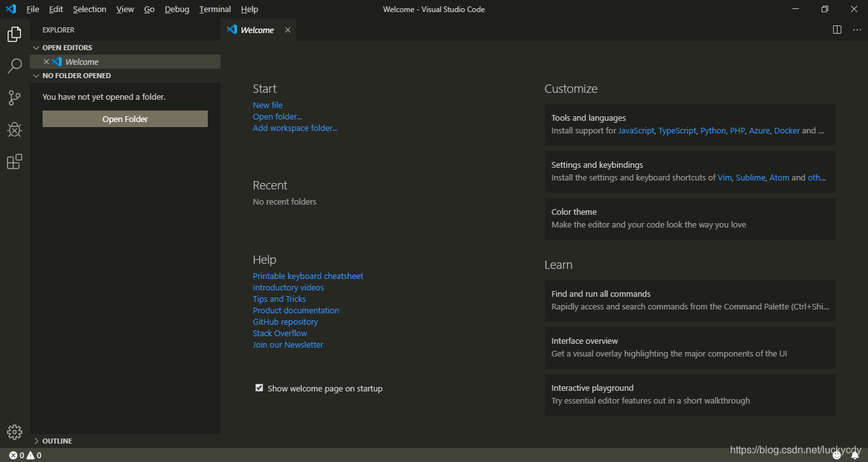The image size is (868, 462).
Task: Open the Help menu
Action: (x=250, y=9)
